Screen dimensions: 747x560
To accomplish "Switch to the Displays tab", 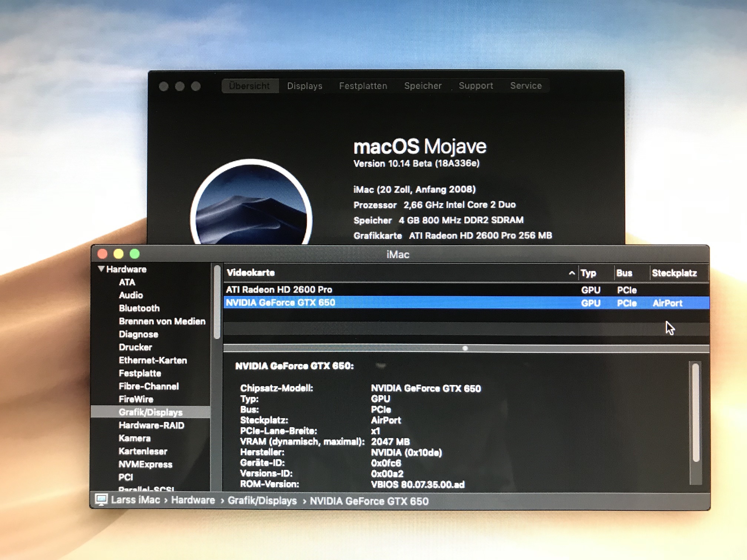I will 305,86.
